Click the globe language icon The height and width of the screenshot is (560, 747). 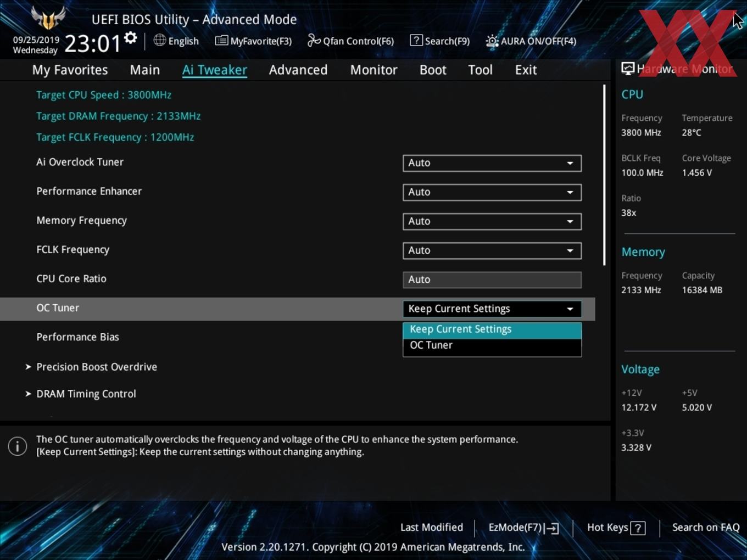[x=159, y=40]
